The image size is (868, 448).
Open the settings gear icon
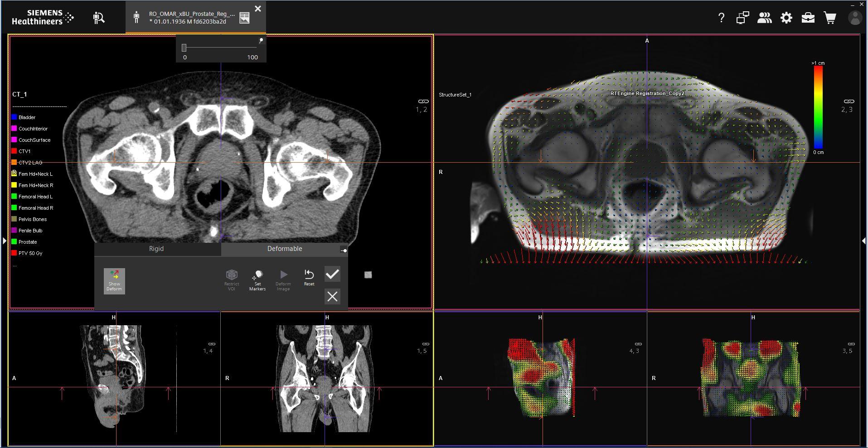786,18
